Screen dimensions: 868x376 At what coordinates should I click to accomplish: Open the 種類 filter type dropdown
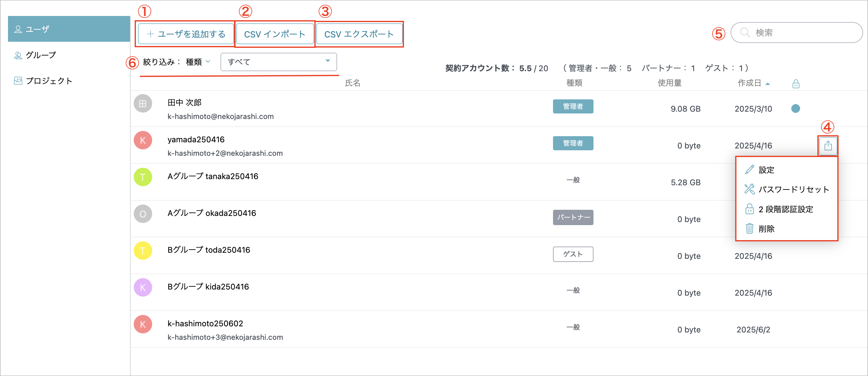pyautogui.click(x=198, y=62)
